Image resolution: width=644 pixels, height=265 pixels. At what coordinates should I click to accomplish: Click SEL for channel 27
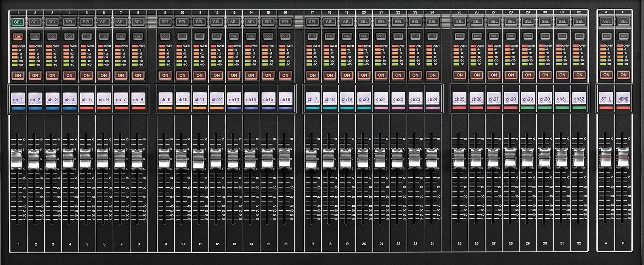coord(494,21)
